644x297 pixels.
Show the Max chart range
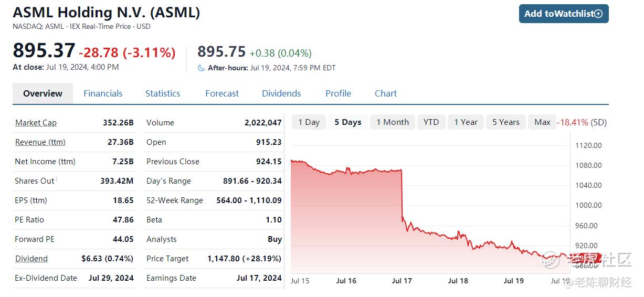[x=542, y=122]
